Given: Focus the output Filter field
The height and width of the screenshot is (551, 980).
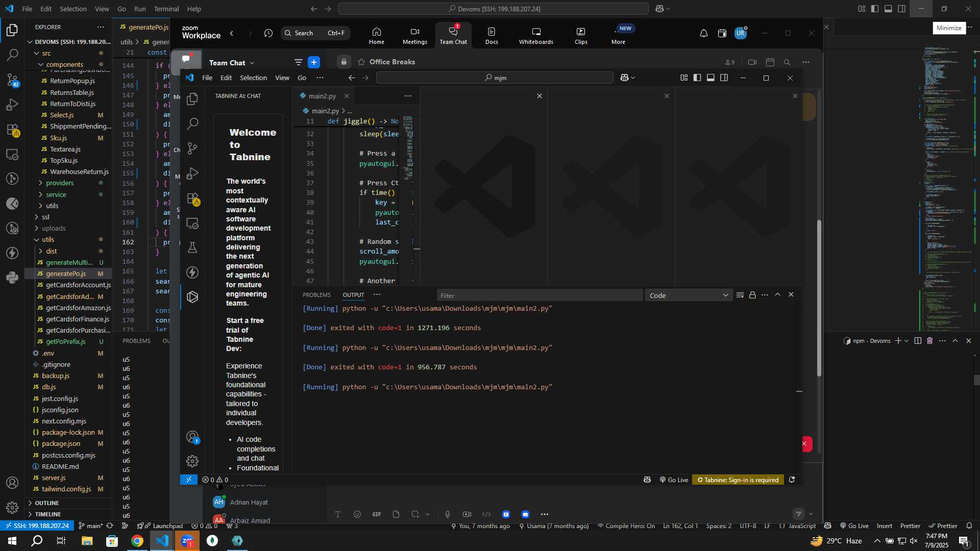Looking at the screenshot, I should pos(540,295).
